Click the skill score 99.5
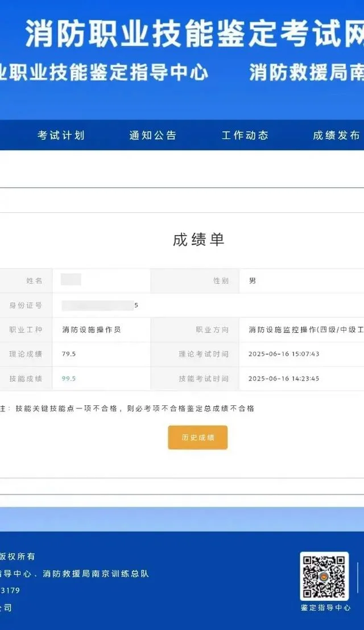 click(69, 378)
